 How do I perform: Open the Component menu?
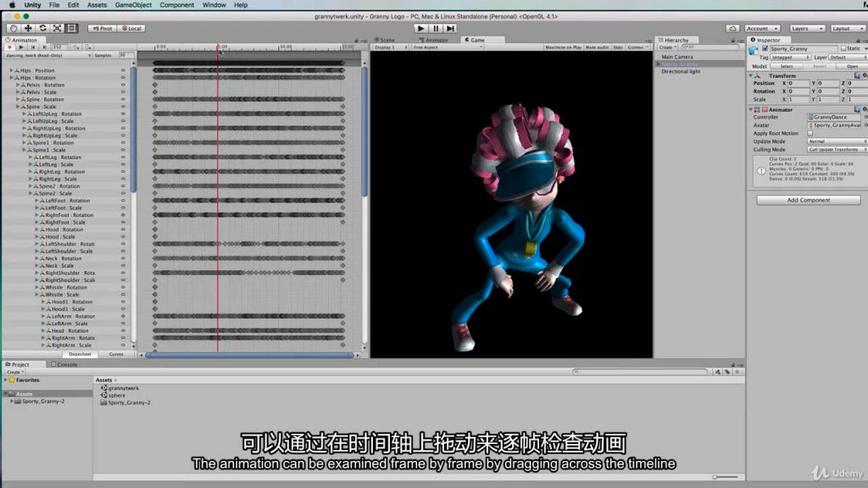[x=176, y=5]
